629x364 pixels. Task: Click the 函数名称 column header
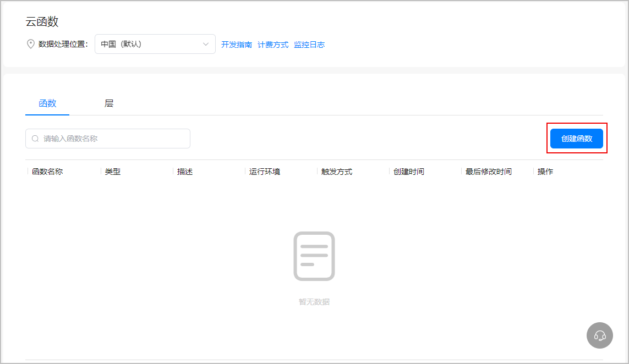[47, 172]
